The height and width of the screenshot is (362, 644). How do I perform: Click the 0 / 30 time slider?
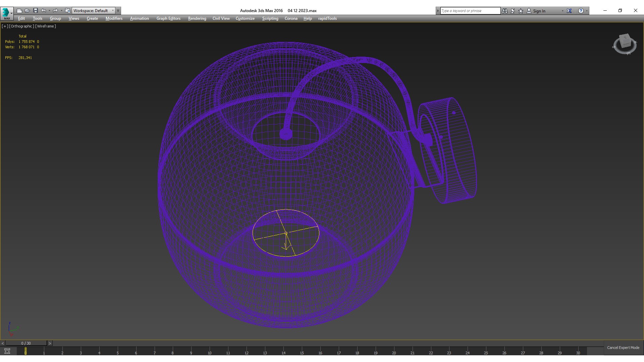[26, 343]
